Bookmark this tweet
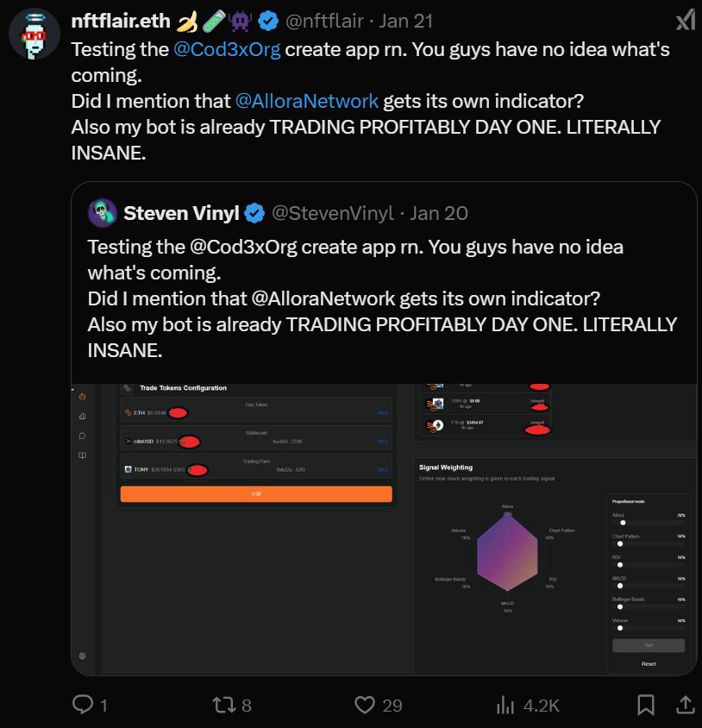702x728 pixels. 645,705
